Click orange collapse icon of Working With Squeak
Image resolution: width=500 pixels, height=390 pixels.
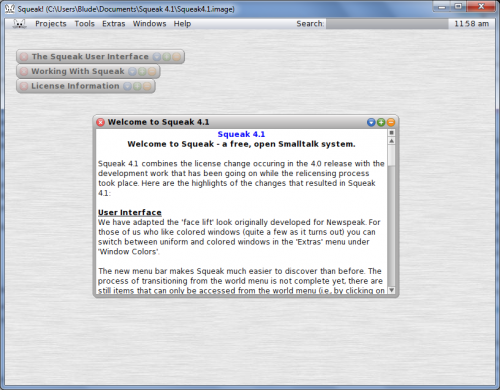point(152,71)
